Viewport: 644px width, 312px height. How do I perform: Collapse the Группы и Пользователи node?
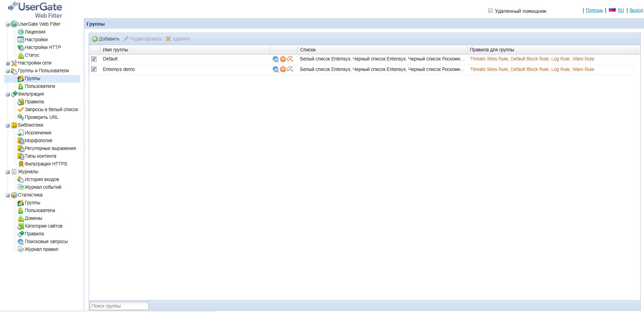pyautogui.click(x=8, y=71)
